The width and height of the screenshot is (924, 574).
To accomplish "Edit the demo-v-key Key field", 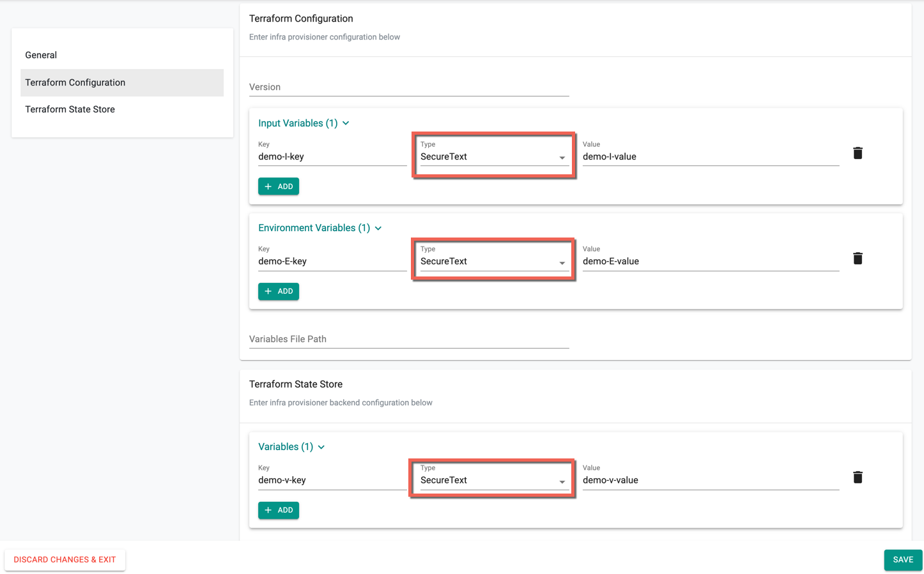I will point(332,477).
